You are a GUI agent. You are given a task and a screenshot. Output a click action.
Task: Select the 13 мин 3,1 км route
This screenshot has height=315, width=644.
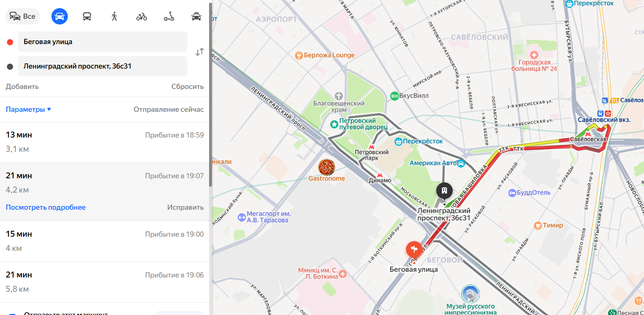point(105,142)
